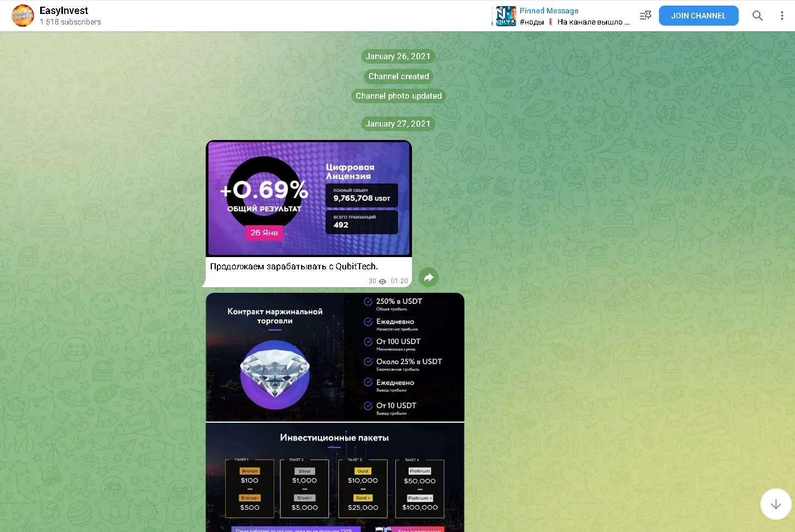
Task: Forward the QubitTech post with share arrow
Action: tap(429, 277)
